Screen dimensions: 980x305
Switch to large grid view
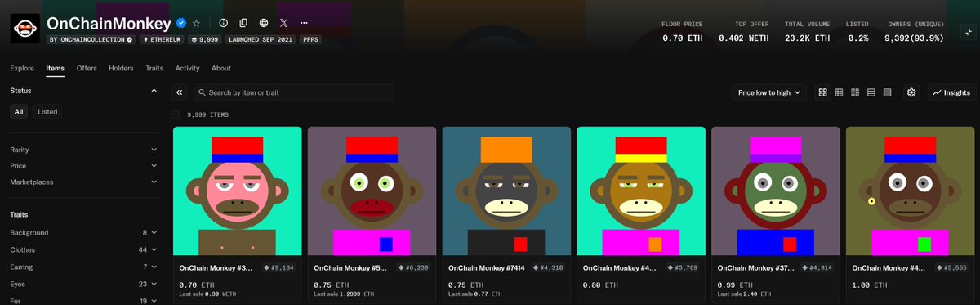(x=823, y=92)
